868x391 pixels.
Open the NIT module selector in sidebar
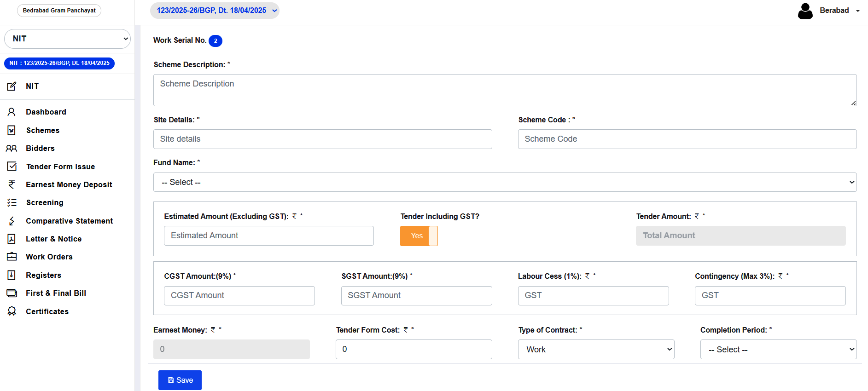pyautogui.click(x=67, y=39)
